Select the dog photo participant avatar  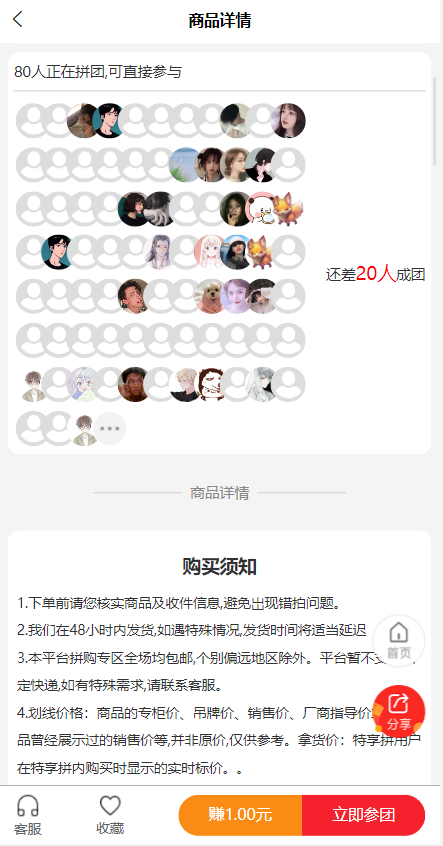tap(211, 296)
